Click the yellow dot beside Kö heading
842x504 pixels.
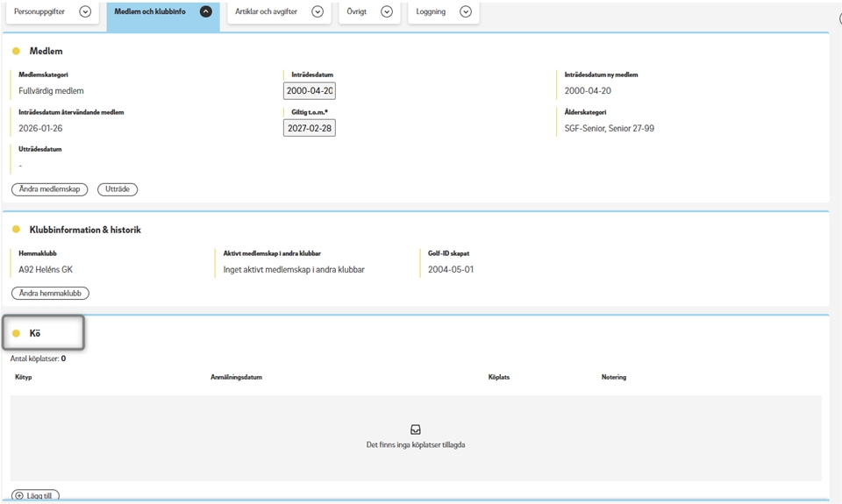click(x=17, y=333)
